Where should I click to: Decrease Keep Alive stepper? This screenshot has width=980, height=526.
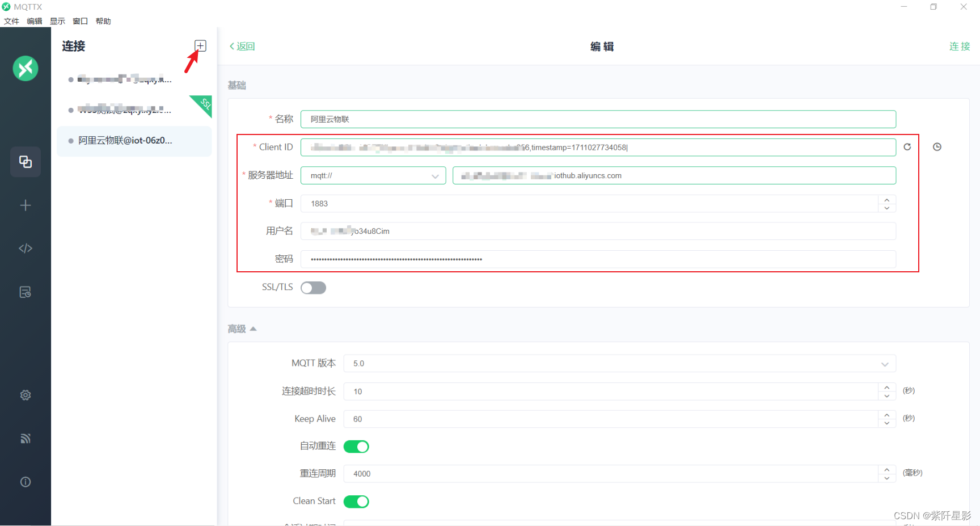pyautogui.click(x=887, y=423)
